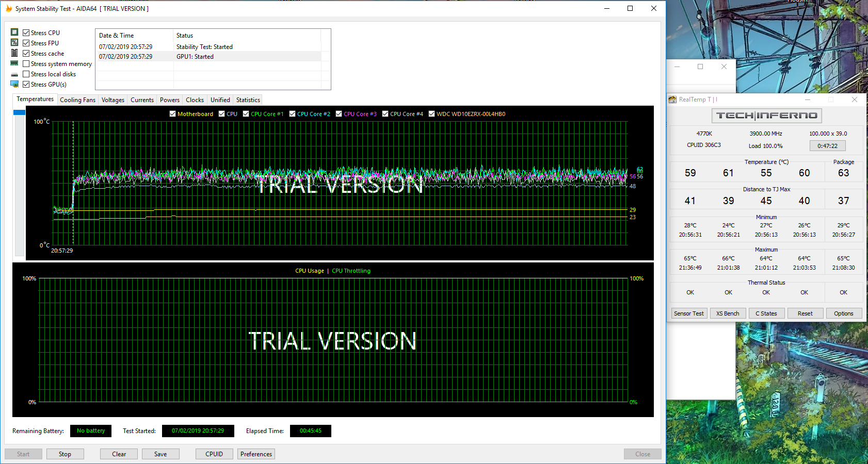Click 3900.00 MHz clock reading in RealTemp
The image size is (868, 464).
point(766,134)
